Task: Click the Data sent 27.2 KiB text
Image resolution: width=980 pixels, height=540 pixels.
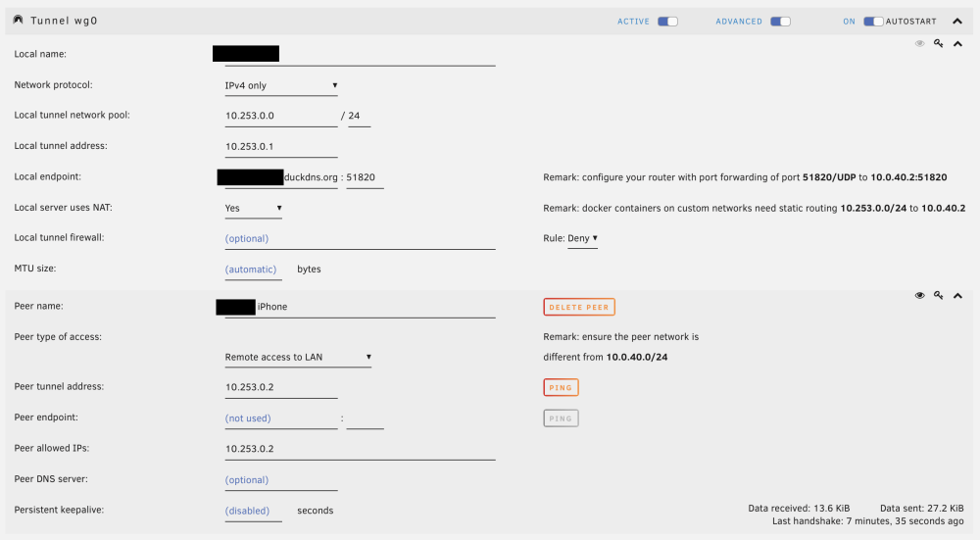Action: 922,508
